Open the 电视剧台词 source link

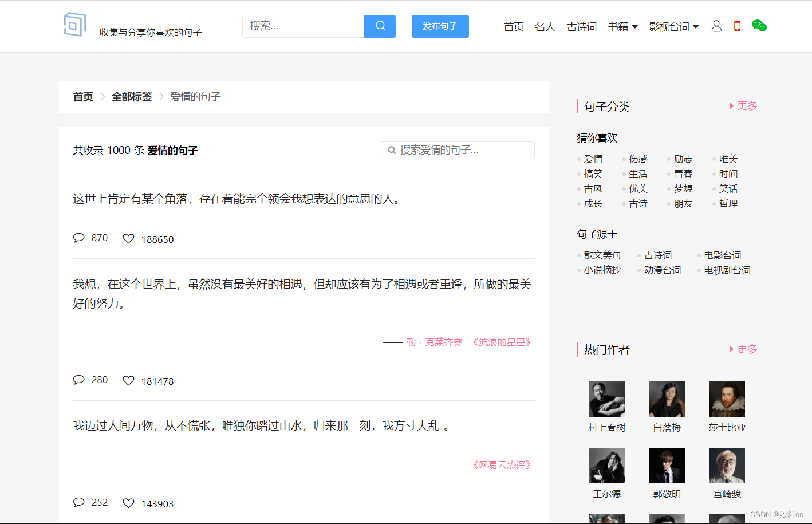727,270
